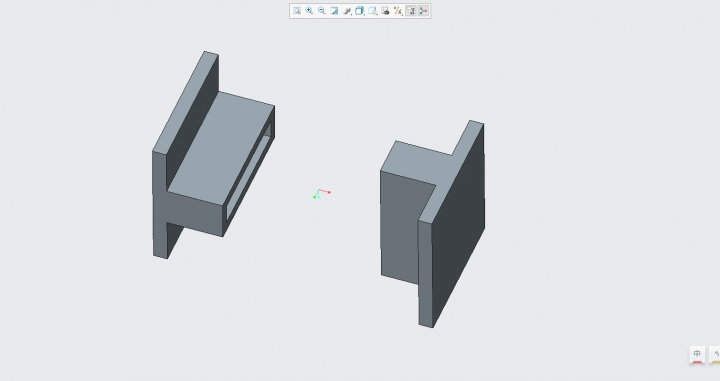Open the datum display filters

point(398,11)
